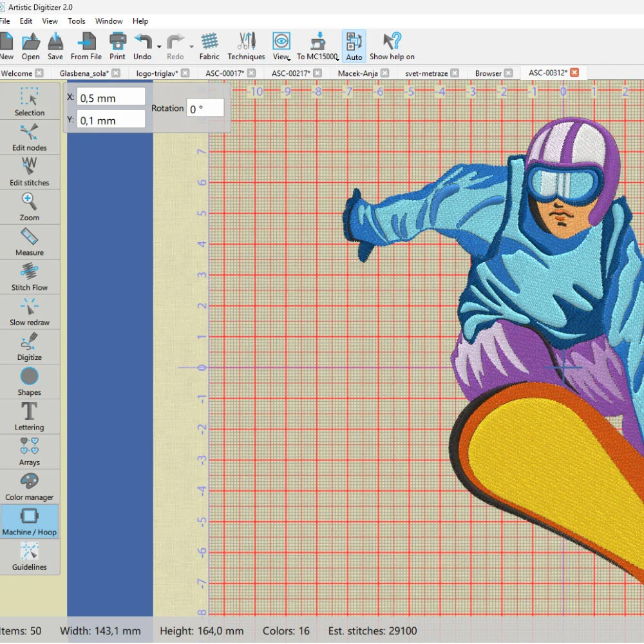Activate the Measure tool
The height and width of the screenshot is (644, 644).
coord(30,241)
